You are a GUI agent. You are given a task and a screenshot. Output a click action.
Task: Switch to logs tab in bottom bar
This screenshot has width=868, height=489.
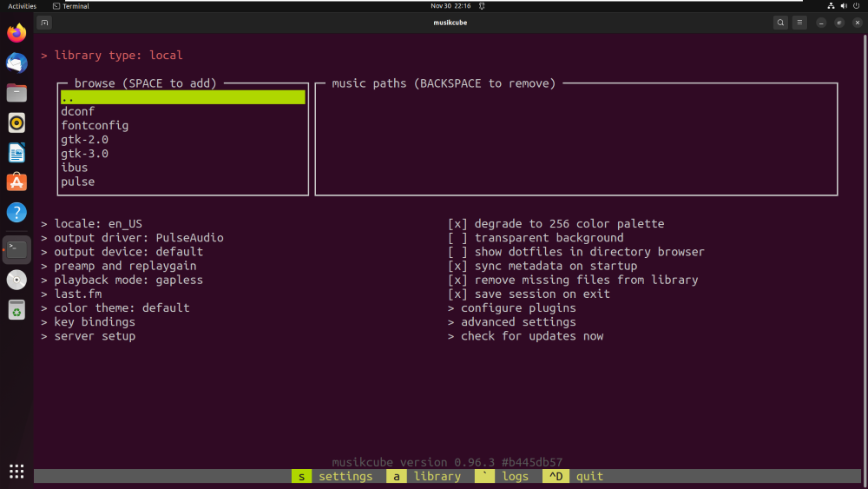(502, 476)
